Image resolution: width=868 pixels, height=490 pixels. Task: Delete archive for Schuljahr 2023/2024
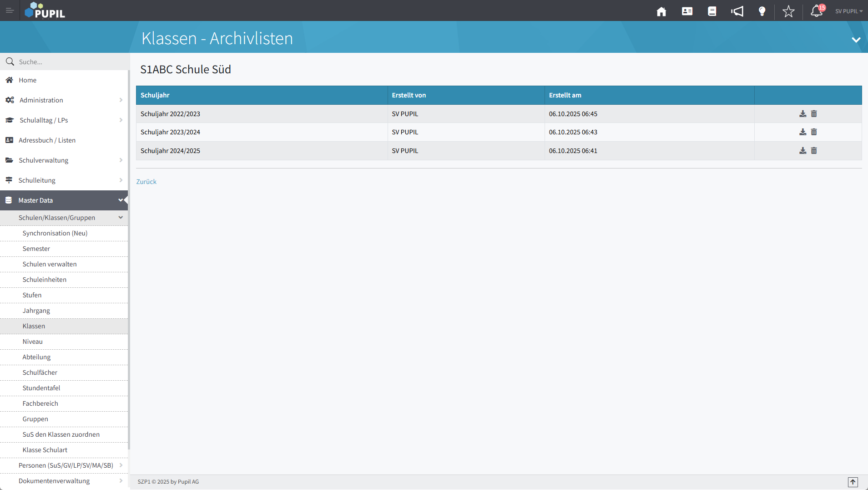tap(814, 132)
